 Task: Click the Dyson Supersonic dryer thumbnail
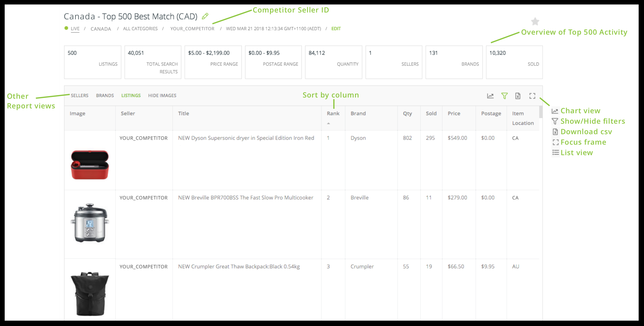tap(90, 165)
